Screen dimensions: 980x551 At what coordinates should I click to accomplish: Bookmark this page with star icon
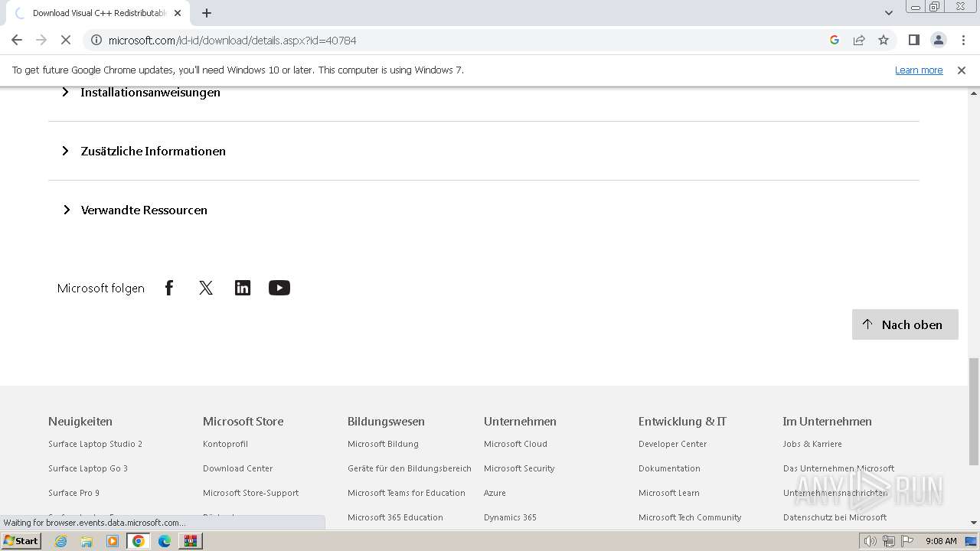click(x=884, y=41)
